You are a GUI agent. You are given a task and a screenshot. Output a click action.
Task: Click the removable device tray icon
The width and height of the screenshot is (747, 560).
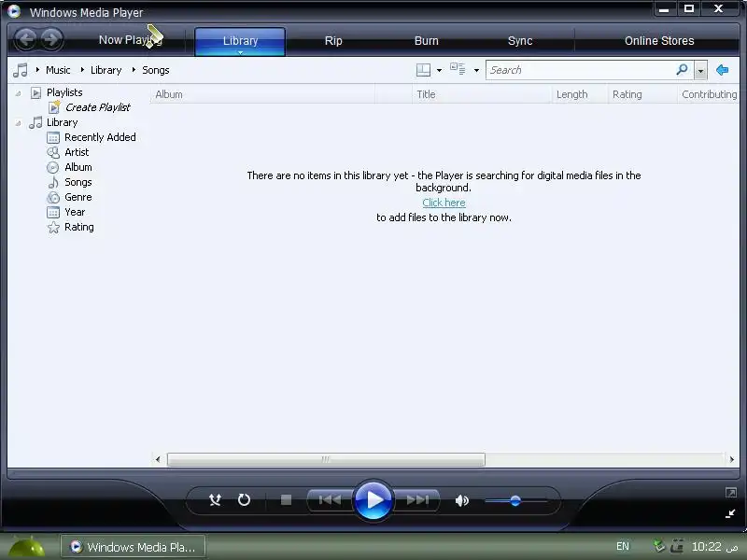pyautogui.click(x=677, y=546)
